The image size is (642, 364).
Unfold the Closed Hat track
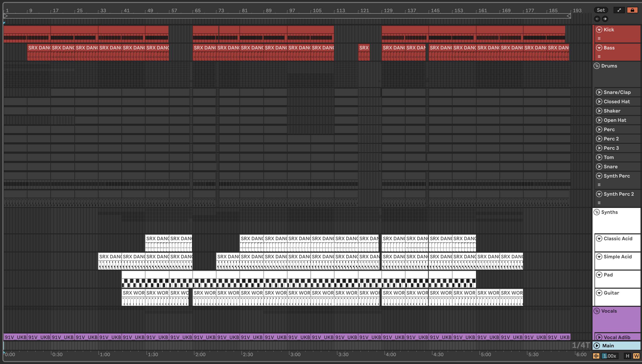[x=599, y=102]
